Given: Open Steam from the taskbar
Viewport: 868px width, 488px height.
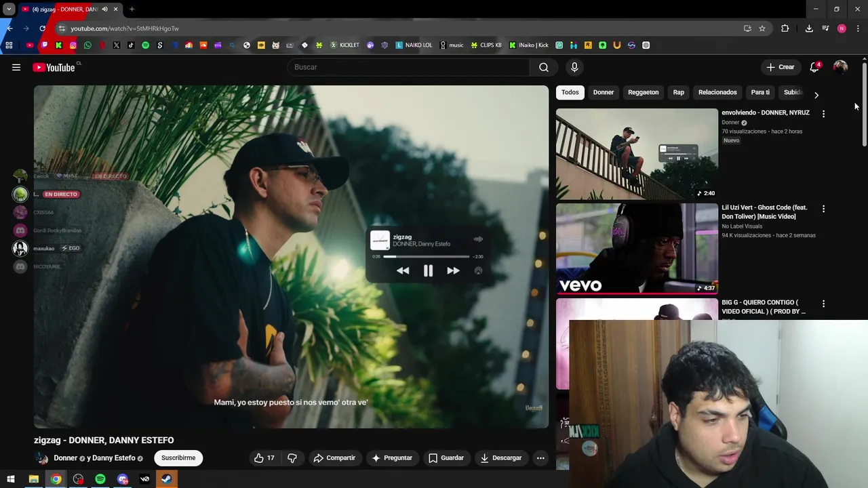Looking at the screenshot, I should click(166, 479).
